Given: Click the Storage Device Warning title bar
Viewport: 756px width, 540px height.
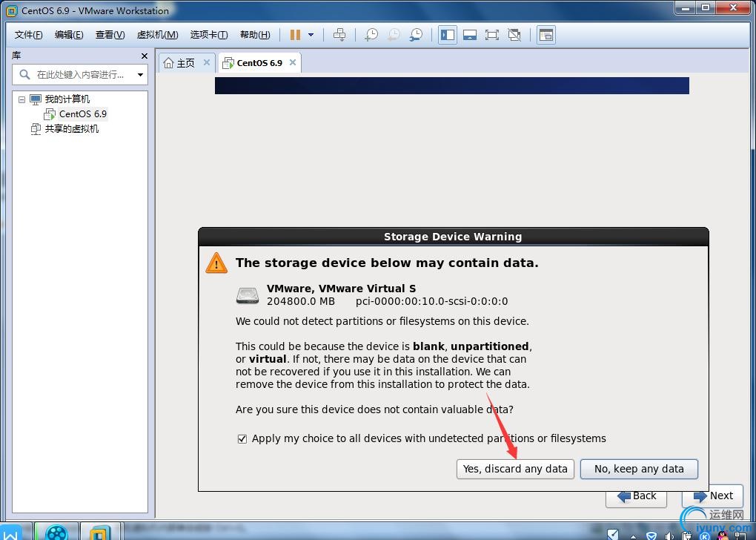Looking at the screenshot, I should 453,237.
